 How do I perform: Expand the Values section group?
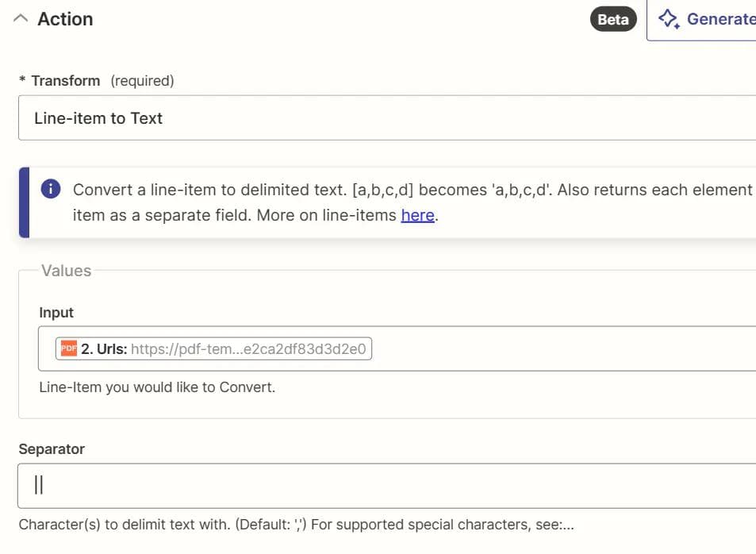pyautogui.click(x=66, y=271)
